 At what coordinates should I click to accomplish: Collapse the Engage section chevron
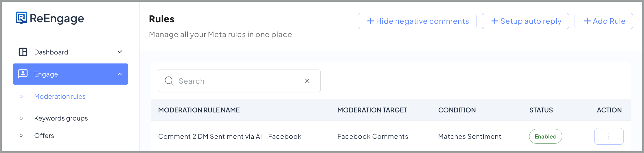coord(120,74)
